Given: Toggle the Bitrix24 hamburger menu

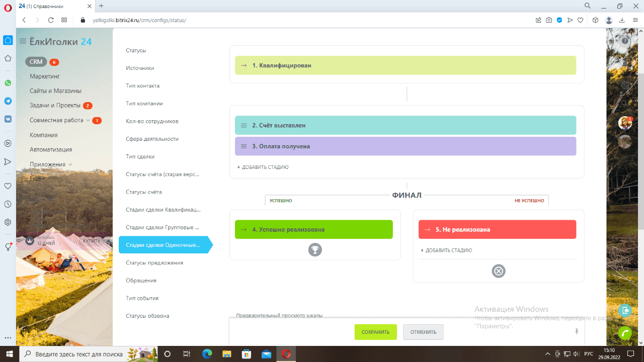Looking at the screenshot, I should coord(23,41).
